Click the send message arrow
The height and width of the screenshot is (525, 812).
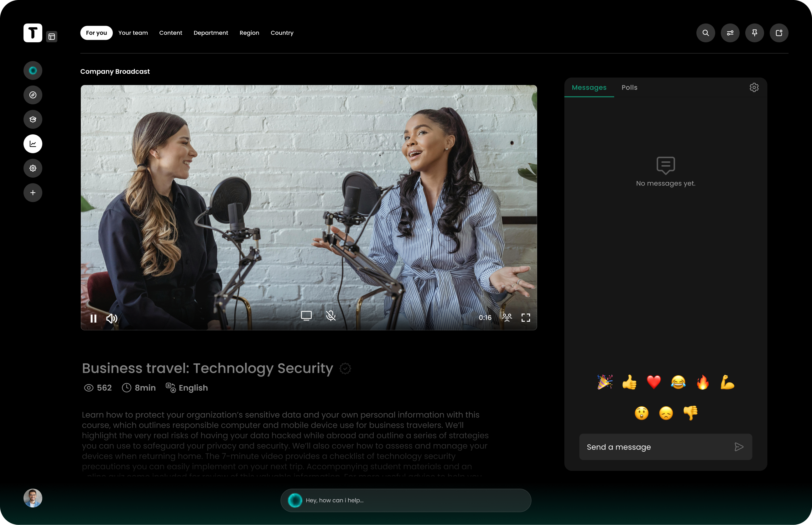point(738,447)
